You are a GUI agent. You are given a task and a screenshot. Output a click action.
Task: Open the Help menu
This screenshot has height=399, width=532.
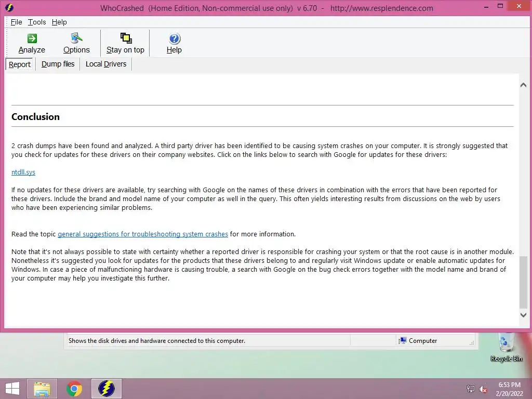59,22
